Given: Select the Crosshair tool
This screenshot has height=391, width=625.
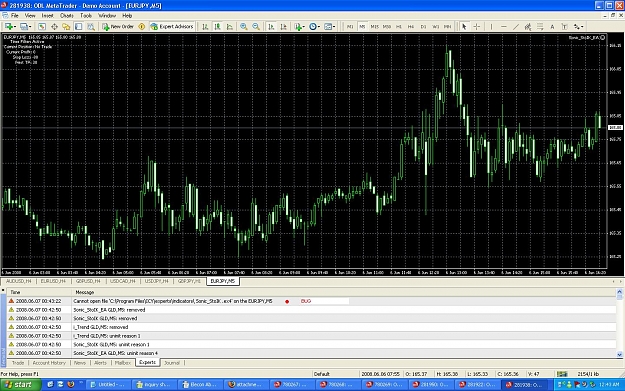Looking at the screenshot, I should point(476,26).
